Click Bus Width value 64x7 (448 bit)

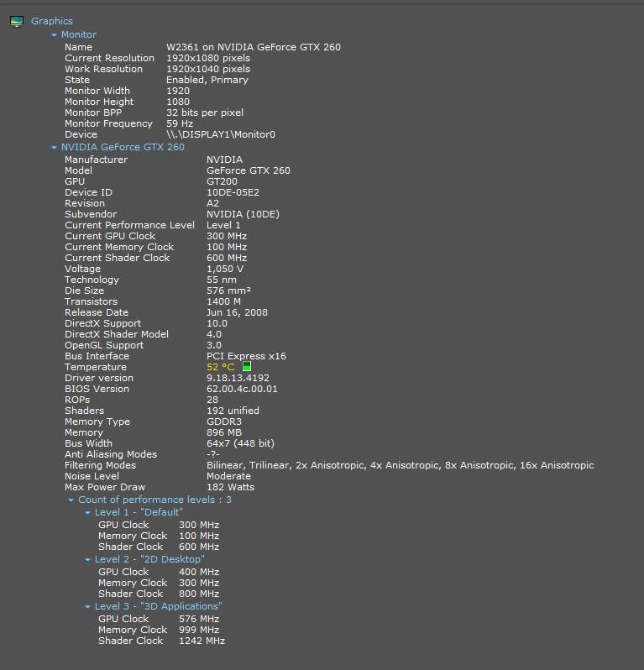pos(241,443)
